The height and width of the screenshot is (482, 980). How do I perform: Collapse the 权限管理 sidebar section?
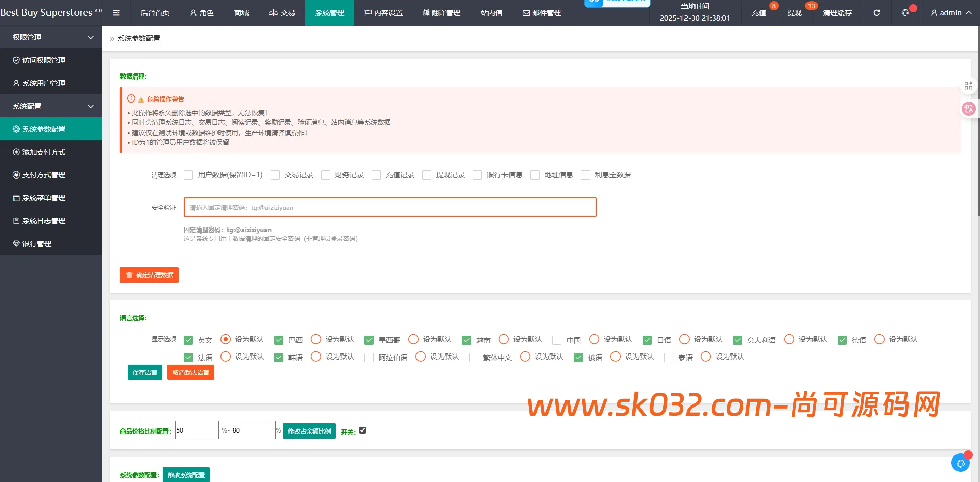(51, 37)
